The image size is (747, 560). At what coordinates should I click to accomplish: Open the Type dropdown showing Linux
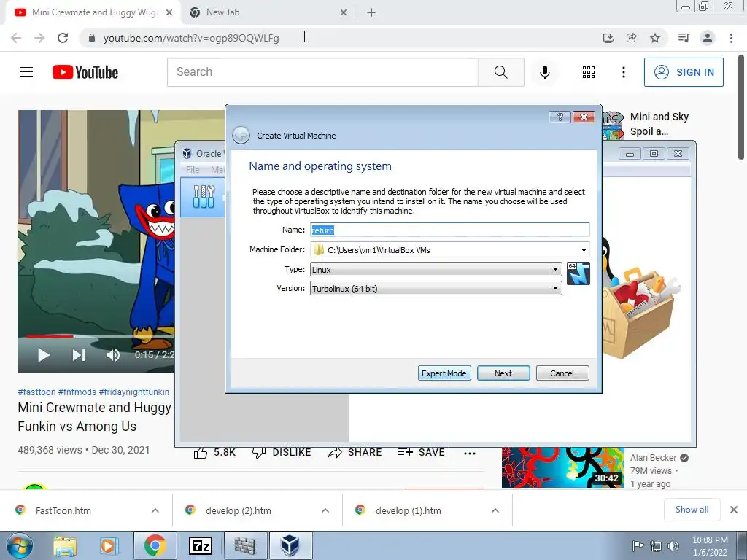click(x=436, y=270)
